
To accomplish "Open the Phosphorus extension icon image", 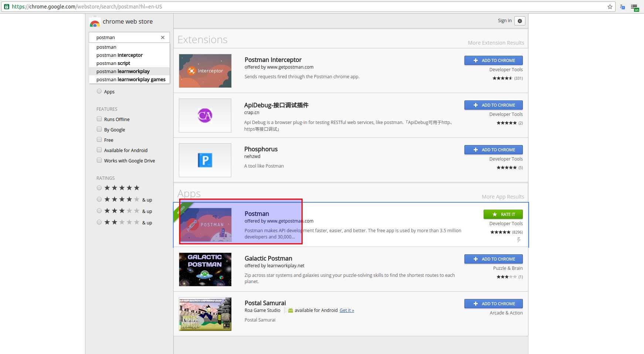I will 205,160.
